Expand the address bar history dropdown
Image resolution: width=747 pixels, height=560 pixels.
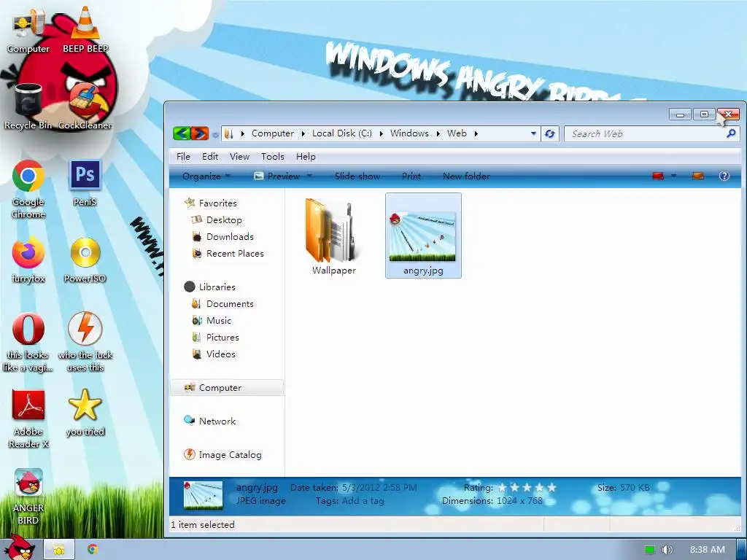[x=533, y=134]
